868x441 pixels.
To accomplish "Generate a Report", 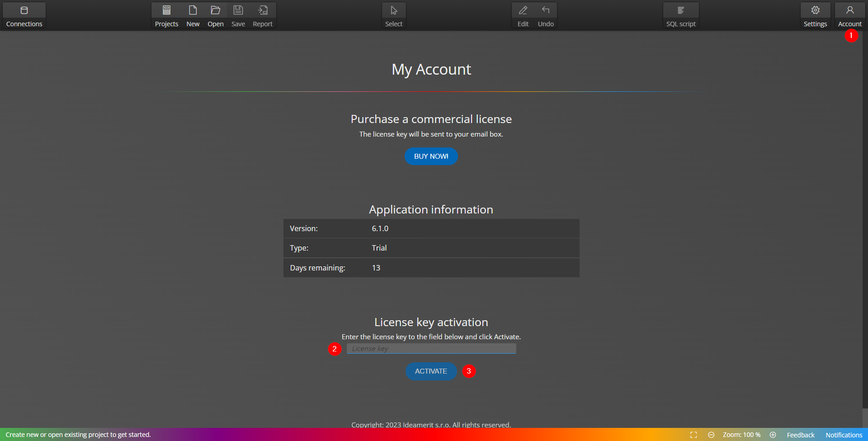I will [262, 15].
